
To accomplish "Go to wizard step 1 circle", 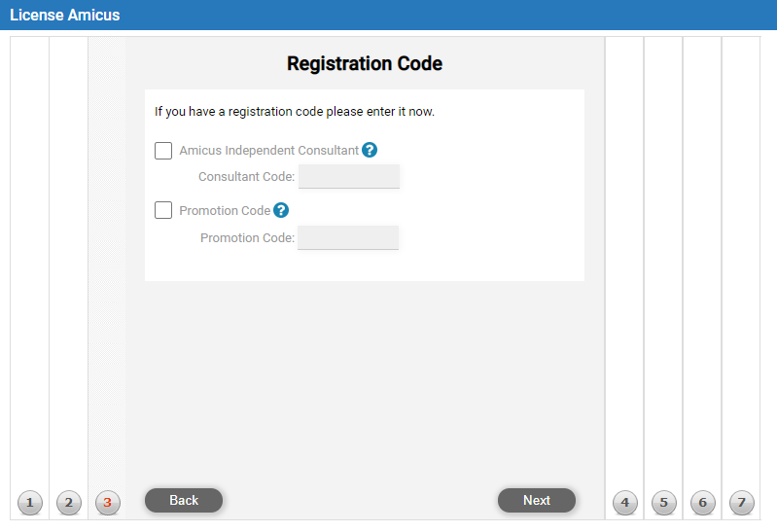I will tap(30, 502).
